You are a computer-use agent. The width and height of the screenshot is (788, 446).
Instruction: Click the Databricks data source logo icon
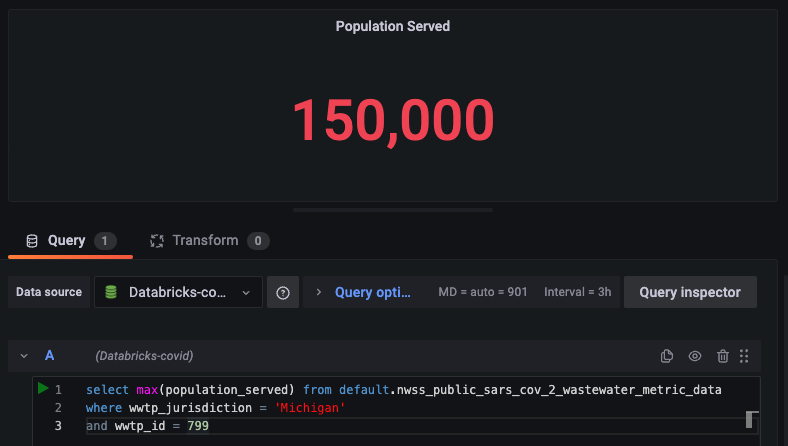coord(111,292)
